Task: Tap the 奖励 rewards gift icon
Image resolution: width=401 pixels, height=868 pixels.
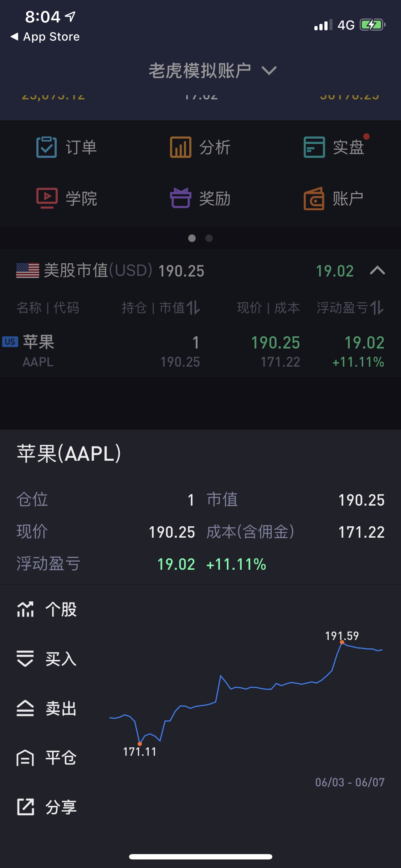Action: [180, 198]
